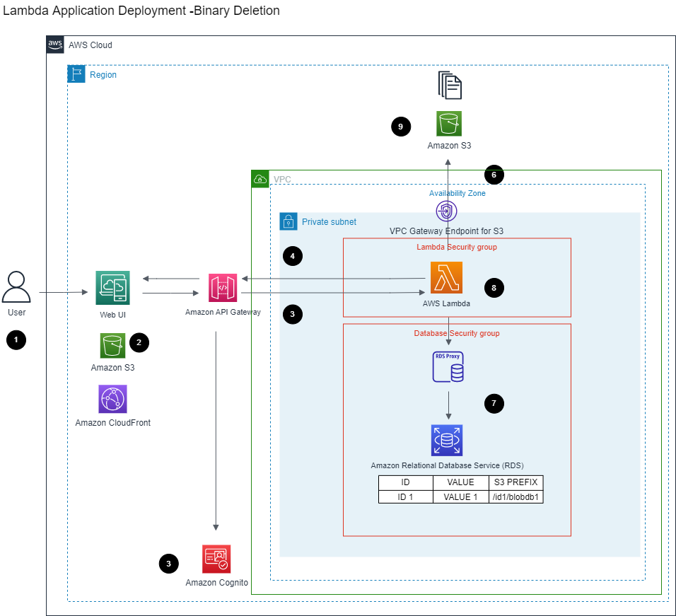Click the diagram title 'Lambda Application Deployment -Binary Deletion'

(141, 11)
